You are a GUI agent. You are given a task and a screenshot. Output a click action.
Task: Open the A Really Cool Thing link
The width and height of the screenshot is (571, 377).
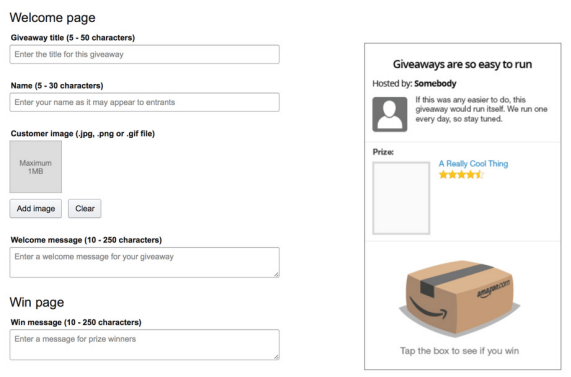pos(473,164)
